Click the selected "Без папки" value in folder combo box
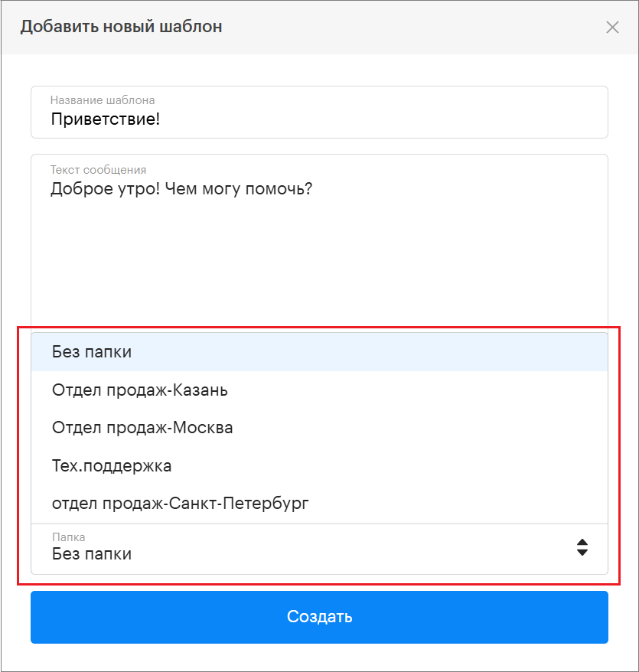Image resolution: width=639 pixels, height=672 pixels. click(x=92, y=554)
